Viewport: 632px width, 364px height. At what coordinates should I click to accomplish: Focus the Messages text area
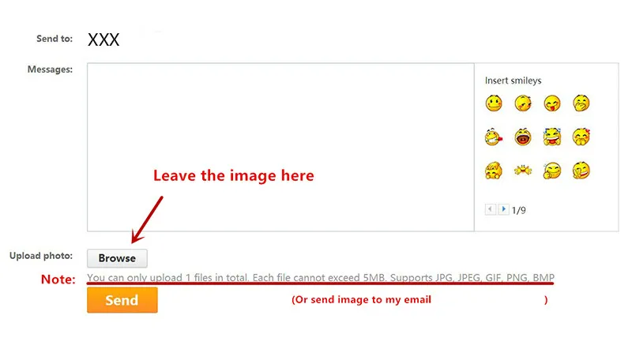coord(280,147)
